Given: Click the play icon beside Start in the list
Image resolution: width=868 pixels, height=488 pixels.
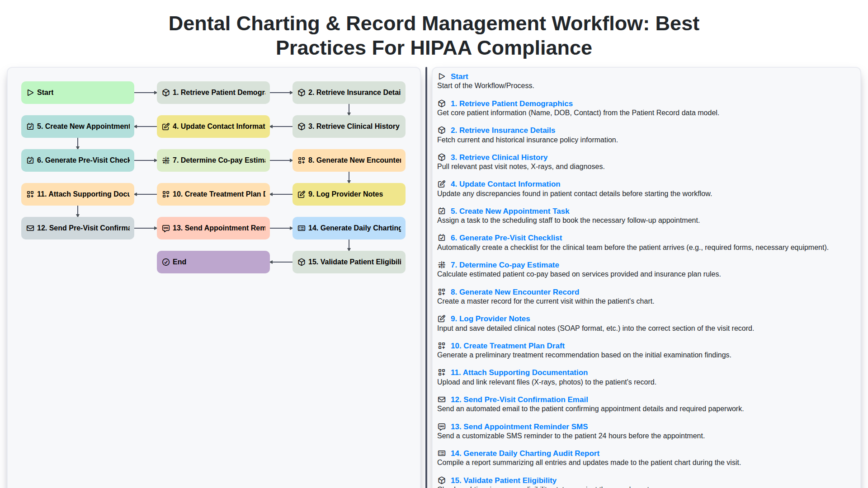Looking at the screenshot, I should click(x=442, y=76).
